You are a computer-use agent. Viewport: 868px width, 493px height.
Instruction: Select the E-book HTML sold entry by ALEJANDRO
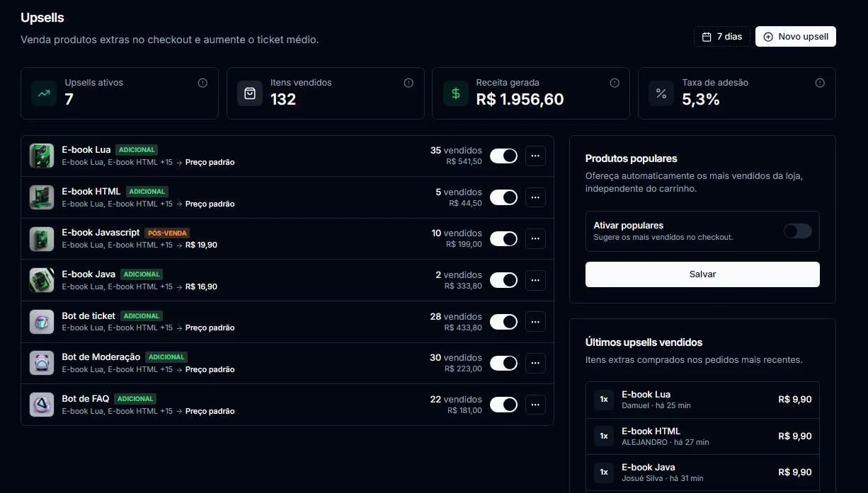[702, 436]
